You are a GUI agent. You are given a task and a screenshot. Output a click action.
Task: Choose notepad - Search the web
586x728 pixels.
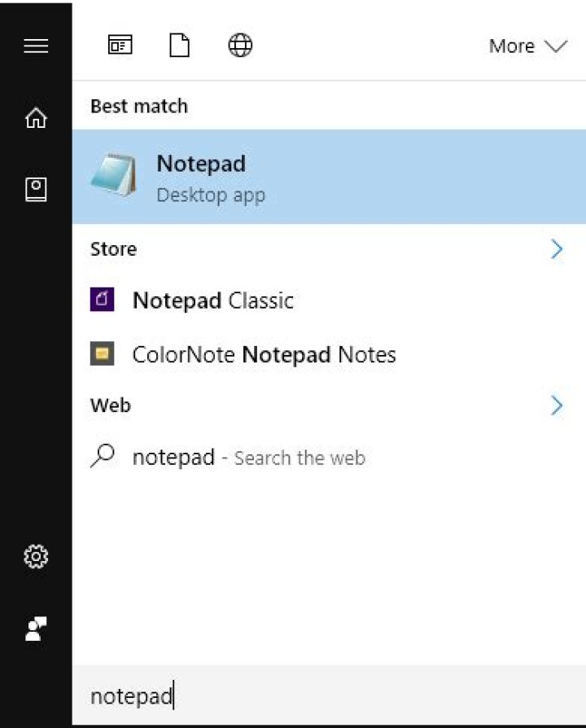(329, 457)
